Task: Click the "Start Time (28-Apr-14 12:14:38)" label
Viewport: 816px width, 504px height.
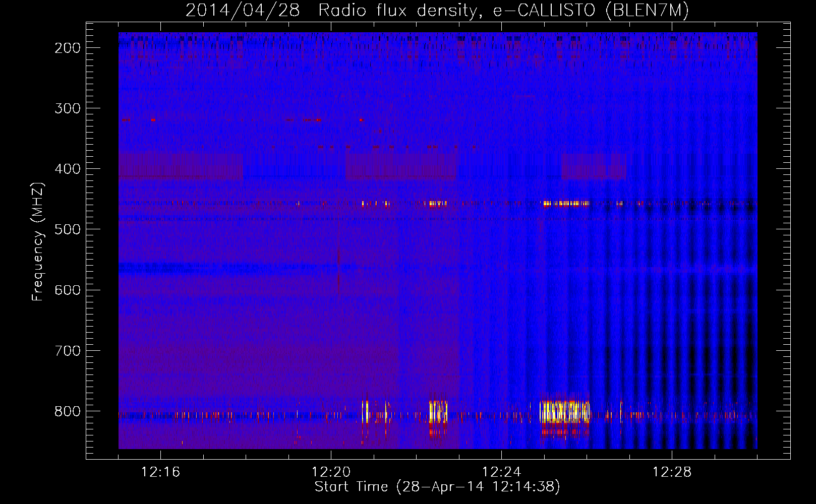Action: [437, 487]
